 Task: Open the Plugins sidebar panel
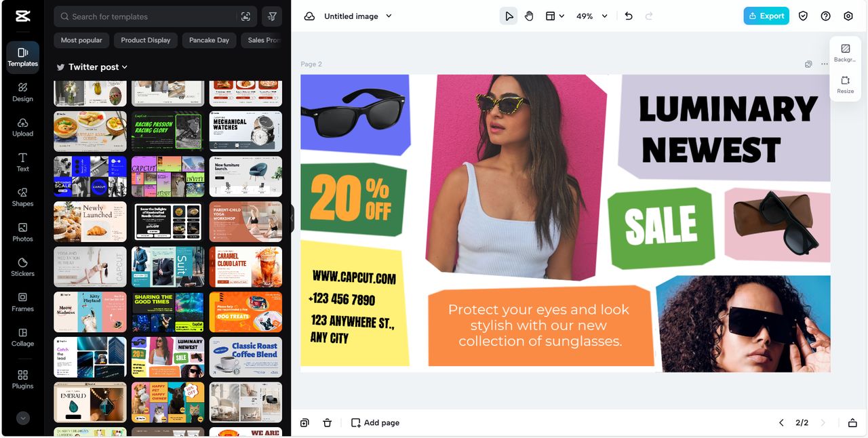[x=22, y=380]
